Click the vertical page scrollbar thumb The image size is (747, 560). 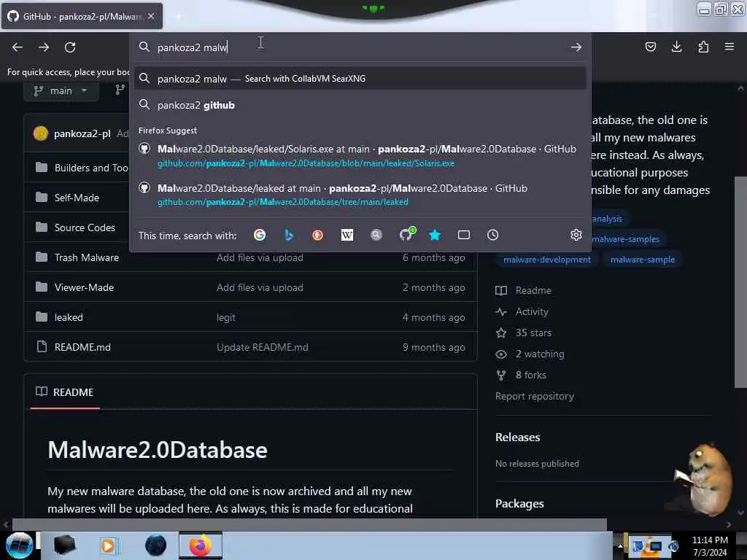pos(740,282)
